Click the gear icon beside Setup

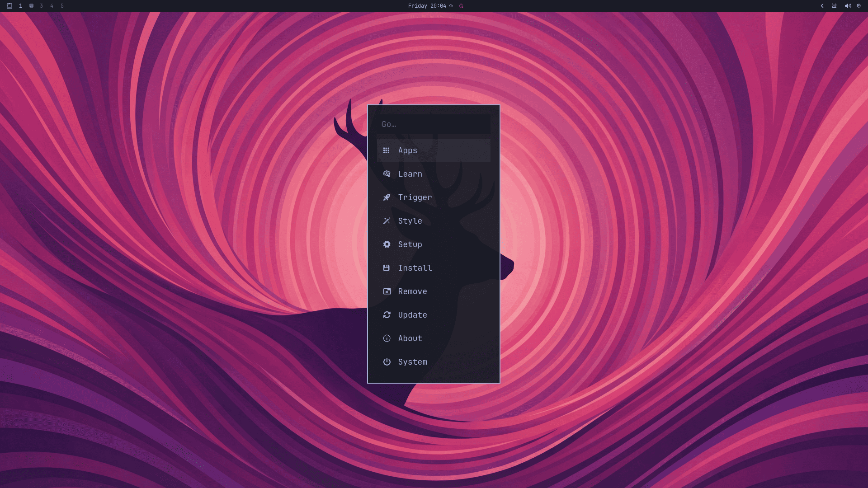[387, 244]
